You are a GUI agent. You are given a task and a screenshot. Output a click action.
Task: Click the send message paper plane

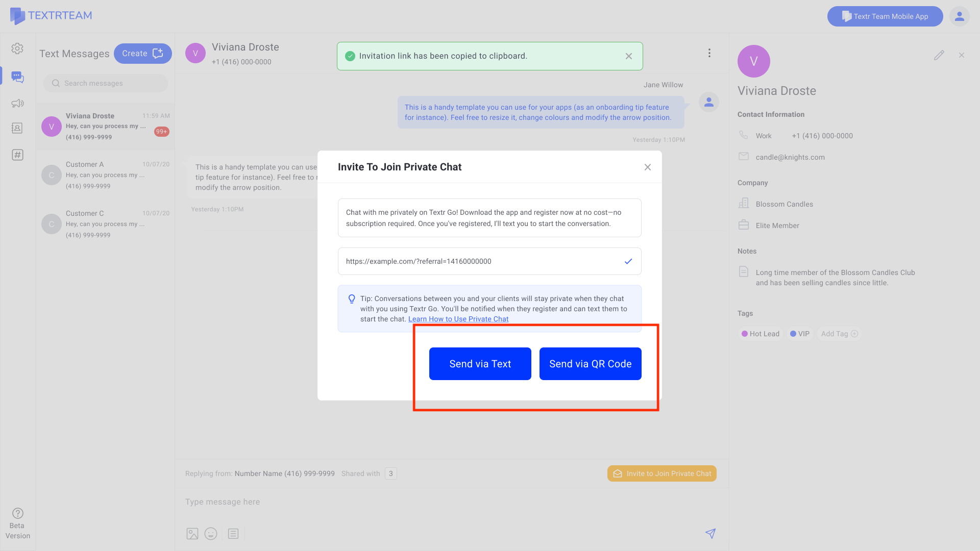[710, 534]
